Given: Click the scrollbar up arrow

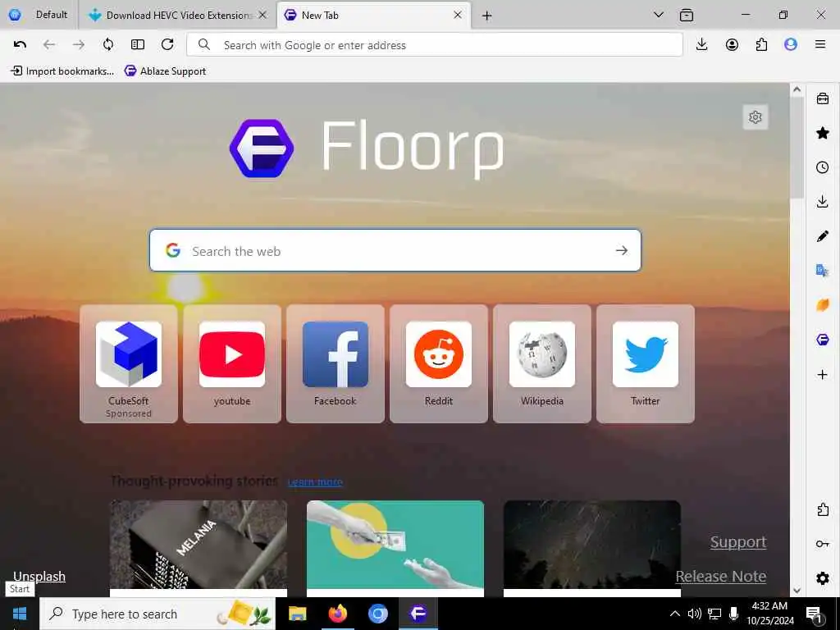Looking at the screenshot, I should tap(797, 89).
